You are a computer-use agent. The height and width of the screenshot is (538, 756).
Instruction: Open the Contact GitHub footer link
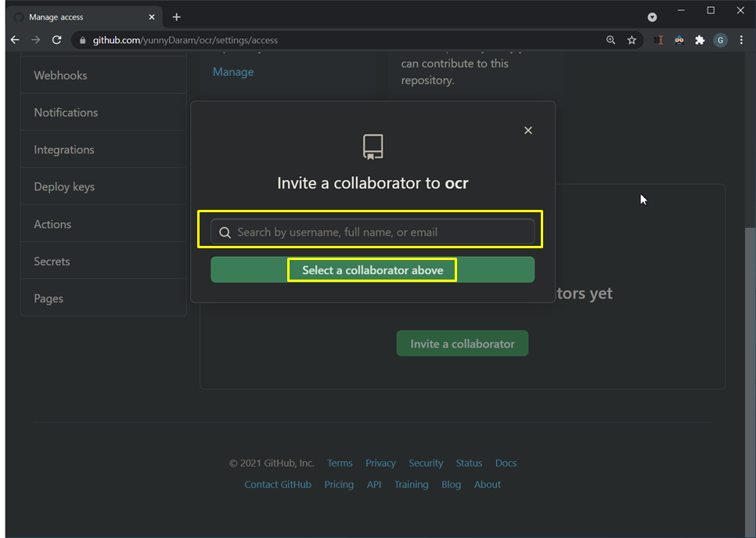tap(278, 485)
